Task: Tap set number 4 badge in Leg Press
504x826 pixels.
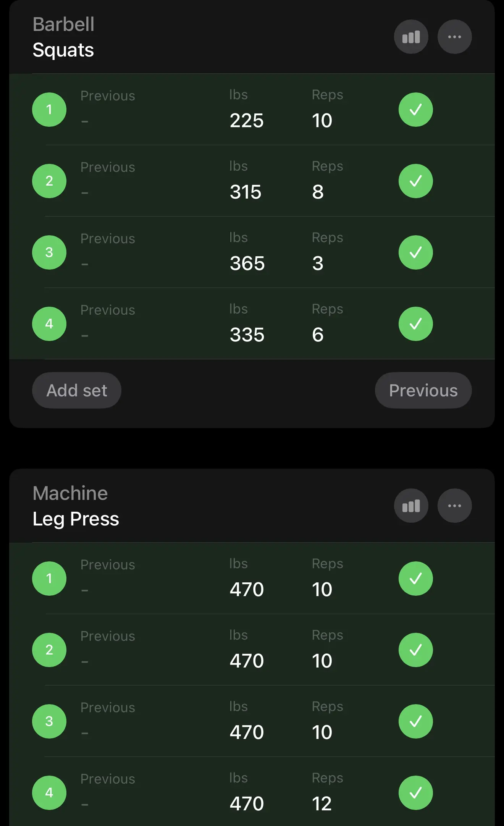Action: point(49,793)
